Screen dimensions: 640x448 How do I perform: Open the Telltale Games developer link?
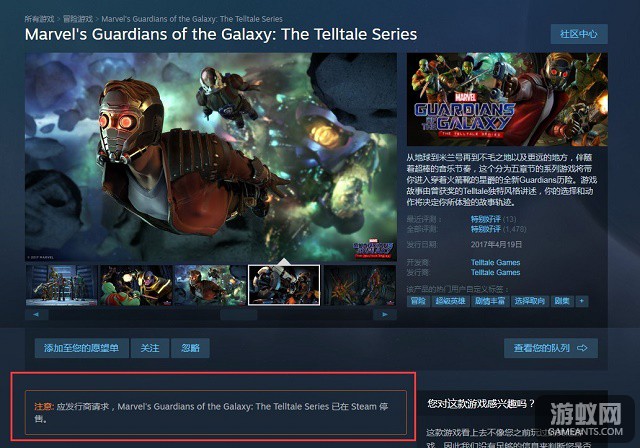(495, 262)
